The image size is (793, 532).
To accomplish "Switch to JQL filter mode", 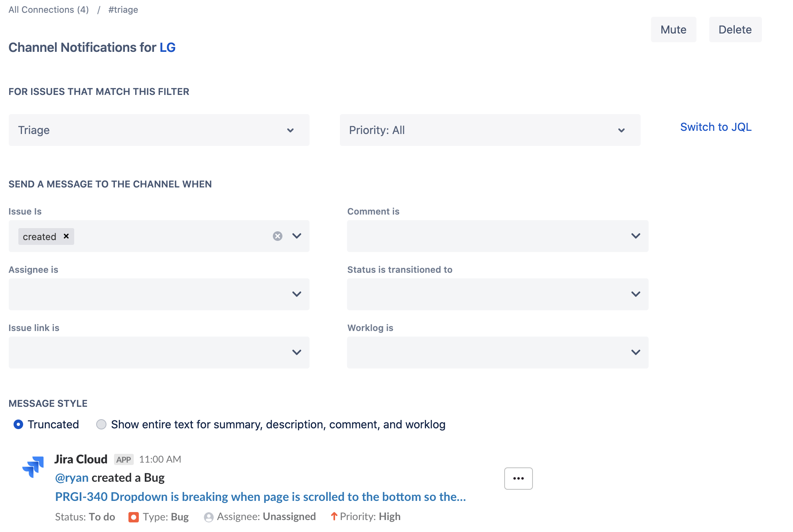I will coord(716,127).
